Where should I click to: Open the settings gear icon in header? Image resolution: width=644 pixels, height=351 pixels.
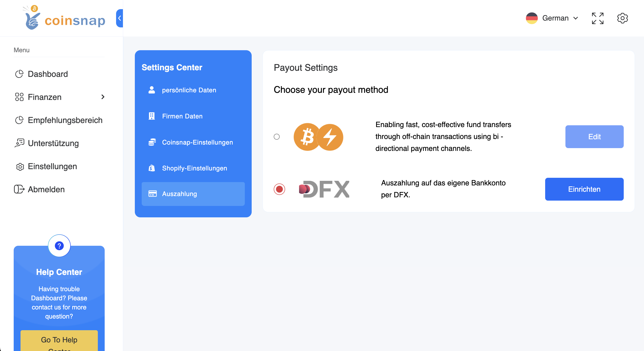tap(622, 18)
